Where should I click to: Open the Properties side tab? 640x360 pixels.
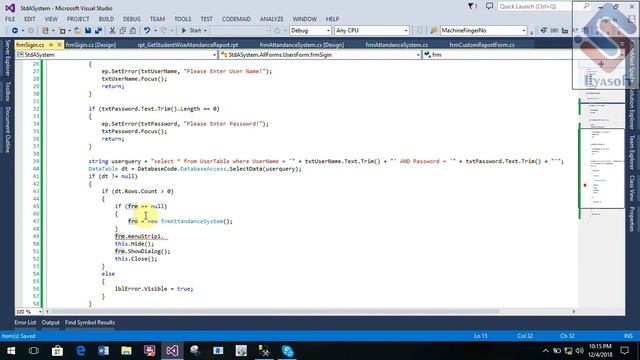632,219
